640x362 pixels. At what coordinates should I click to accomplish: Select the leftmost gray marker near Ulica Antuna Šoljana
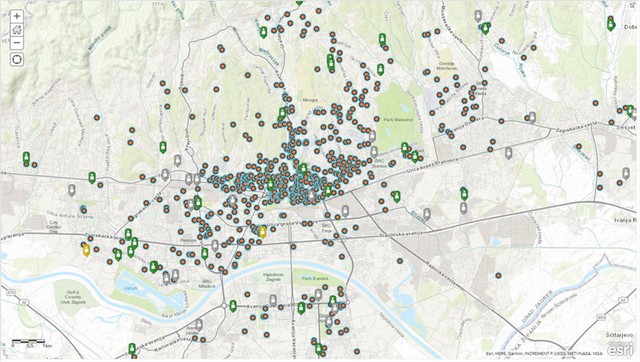point(72,190)
